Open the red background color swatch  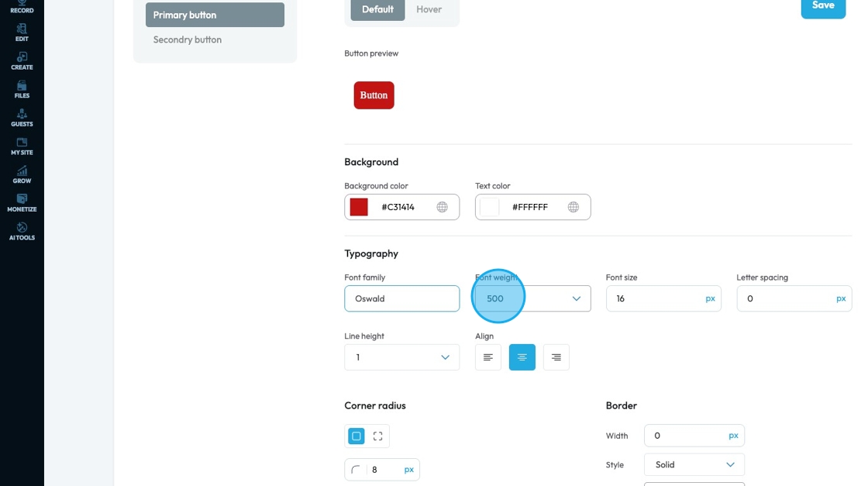[359, 207]
